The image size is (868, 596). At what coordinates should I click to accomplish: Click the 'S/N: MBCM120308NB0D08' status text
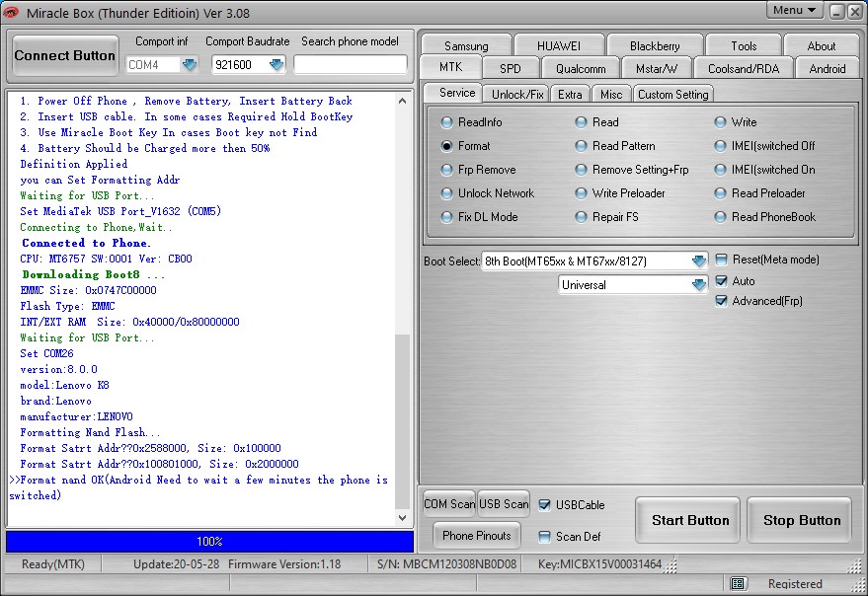tap(446, 564)
